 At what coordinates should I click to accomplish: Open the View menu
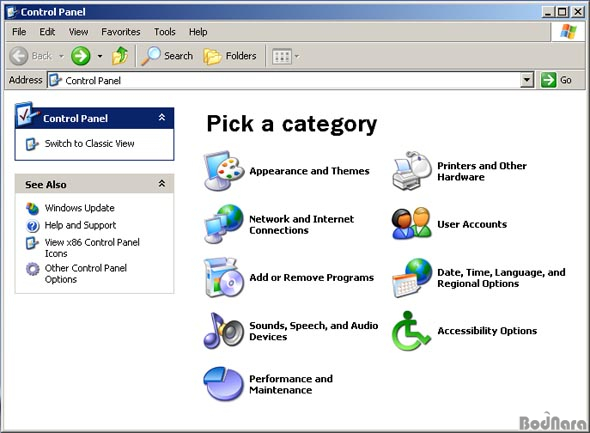tap(78, 32)
